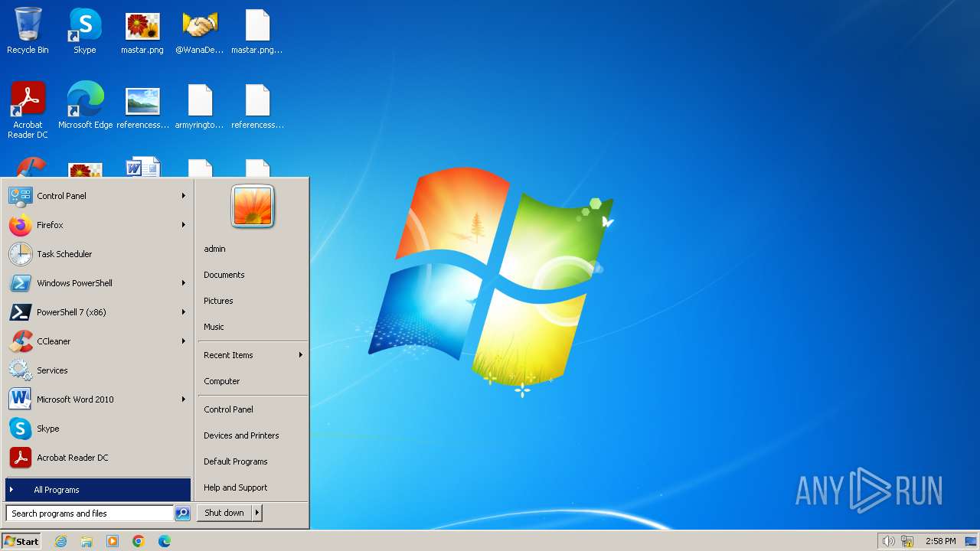Click the Task Scheduler label
The height and width of the screenshot is (551, 980).
(x=64, y=254)
